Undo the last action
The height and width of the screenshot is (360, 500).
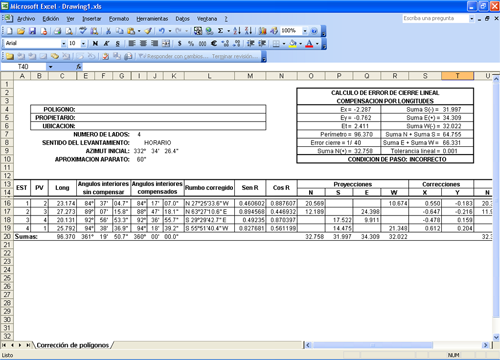[162, 31]
